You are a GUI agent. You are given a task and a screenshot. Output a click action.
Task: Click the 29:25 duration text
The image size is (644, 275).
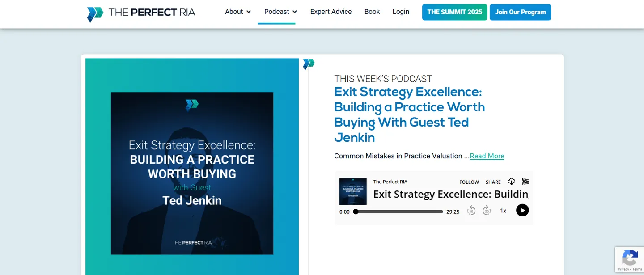(453, 212)
